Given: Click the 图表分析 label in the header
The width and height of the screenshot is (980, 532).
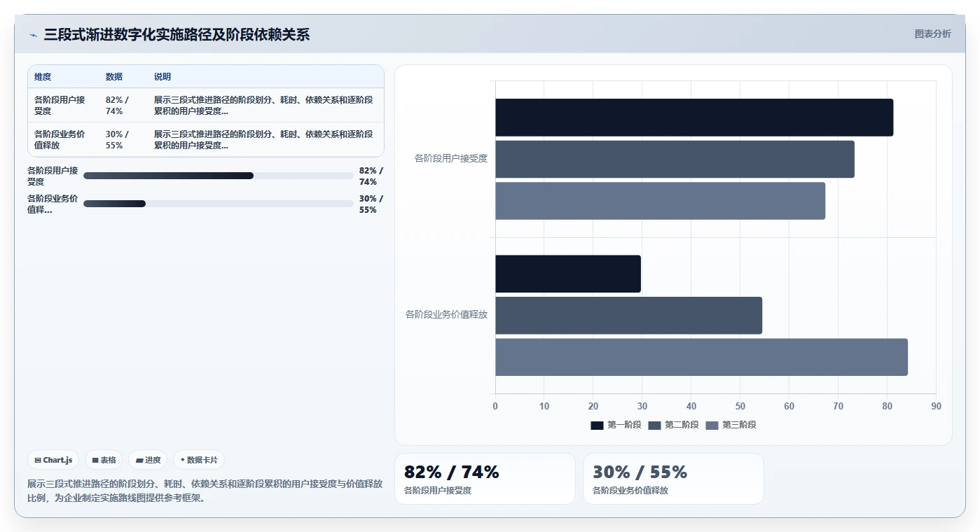Looking at the screenshot, I should pos(932,34).
